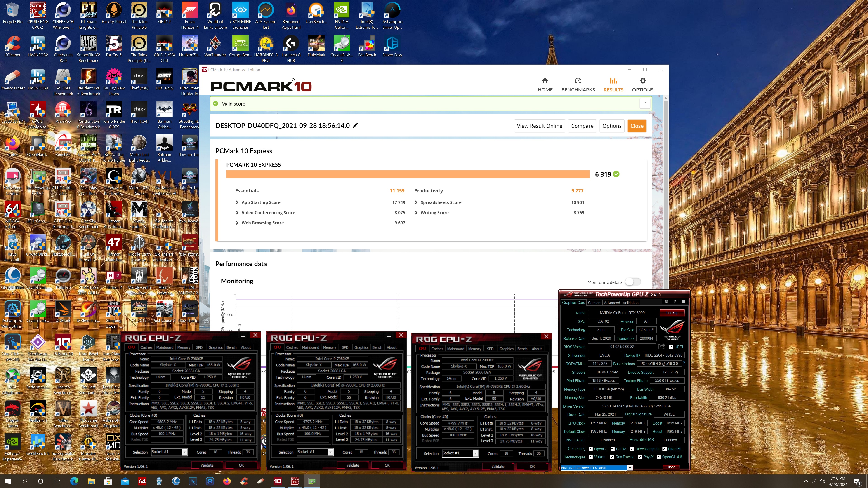Click orange Close button in PCMark result

(637, 126)
